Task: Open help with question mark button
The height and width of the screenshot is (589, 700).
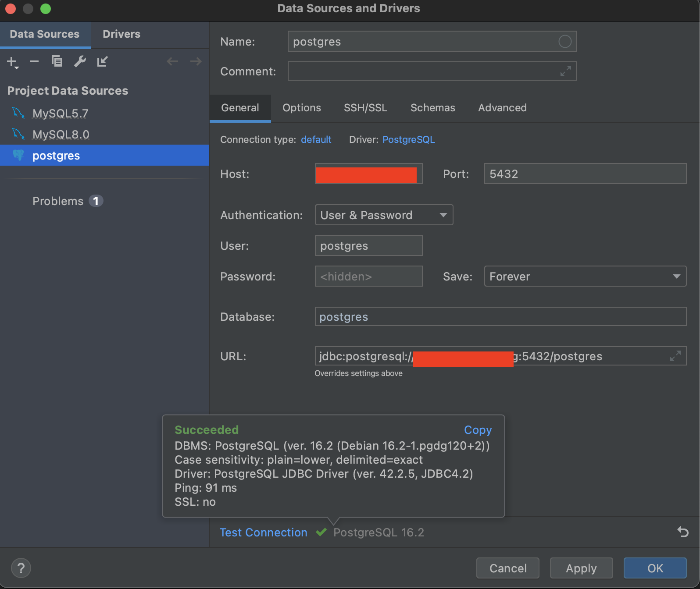Action: pyautogui.click(x=21, y=568)
